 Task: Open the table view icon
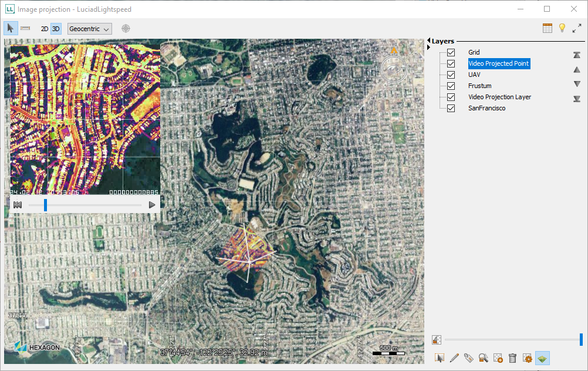pos(547,28)
